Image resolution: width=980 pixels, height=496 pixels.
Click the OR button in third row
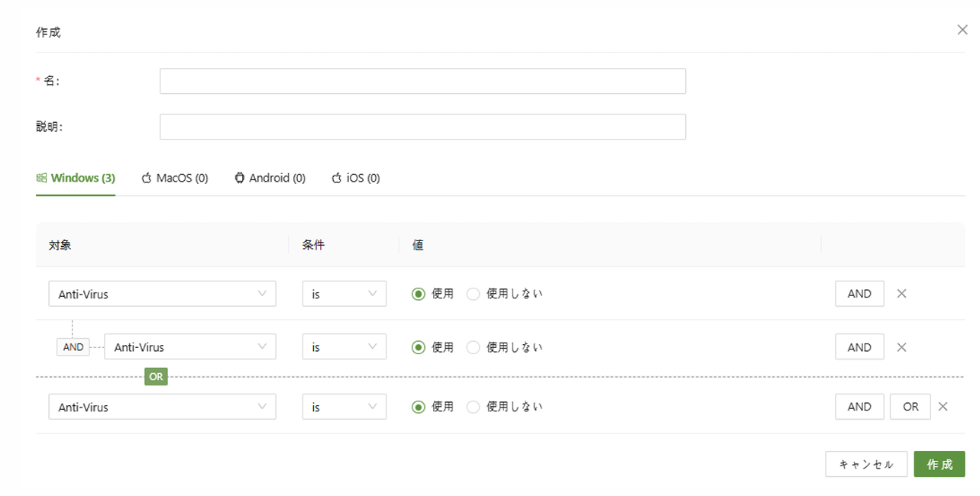pyautogui.click(x=910, y=407)
